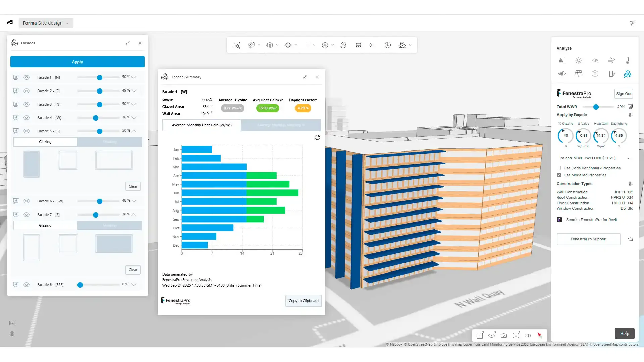Open the wind analysis

point(611,60)
